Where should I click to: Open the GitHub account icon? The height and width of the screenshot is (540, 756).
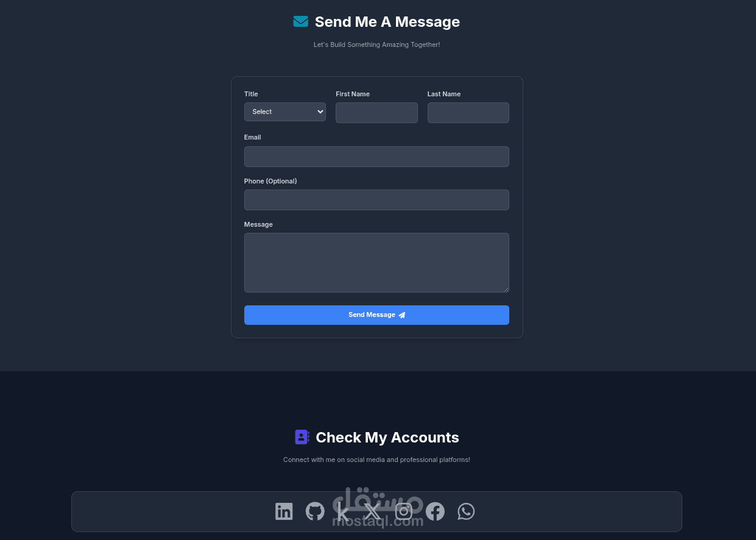point(315,511)
